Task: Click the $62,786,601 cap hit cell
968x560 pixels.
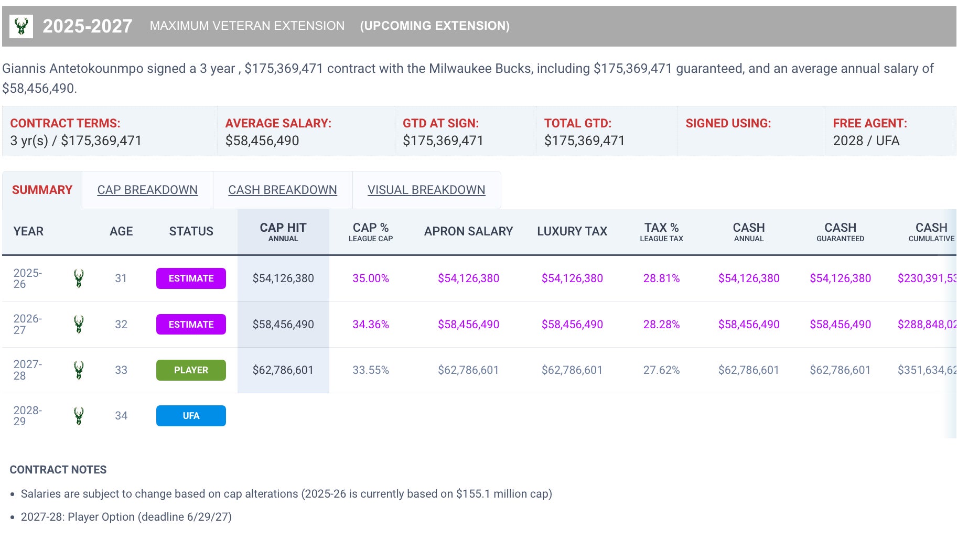Action: coord(283,370)
